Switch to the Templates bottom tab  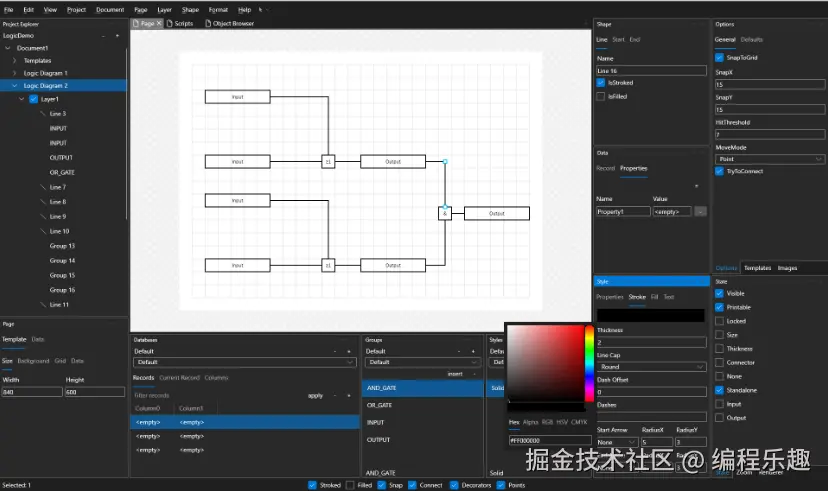click(x=757, y=268)
